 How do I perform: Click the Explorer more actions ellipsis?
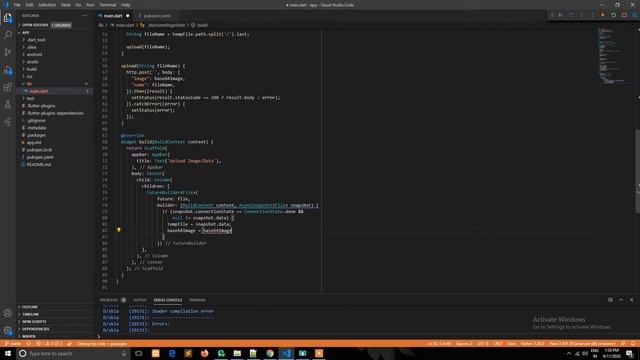pyautogui.click(x=84, y=16)
